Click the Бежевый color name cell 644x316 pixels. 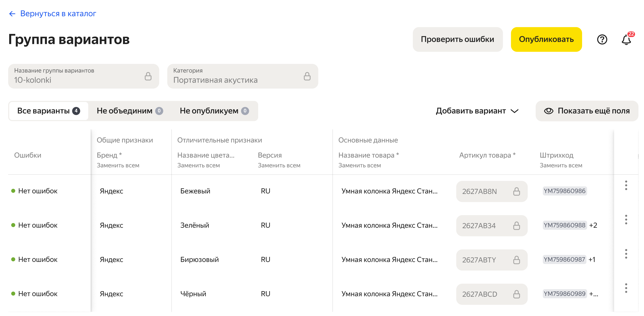pos(195,191)
